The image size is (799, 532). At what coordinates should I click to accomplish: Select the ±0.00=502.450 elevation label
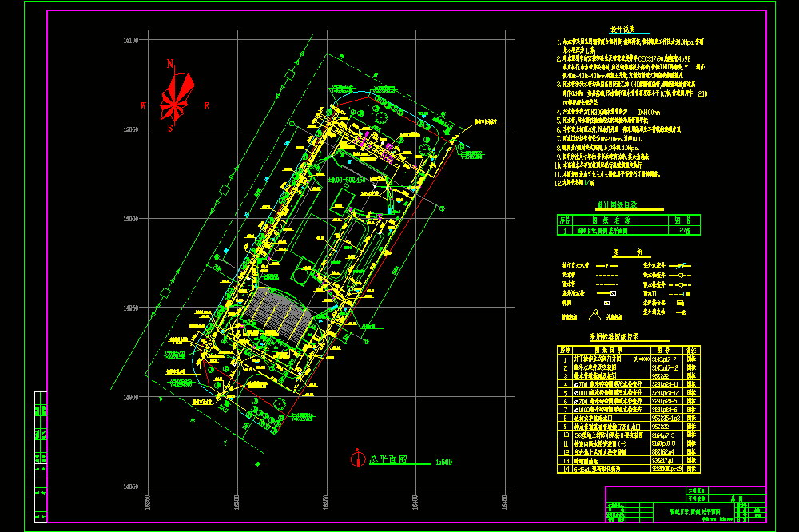coord(347,180)
